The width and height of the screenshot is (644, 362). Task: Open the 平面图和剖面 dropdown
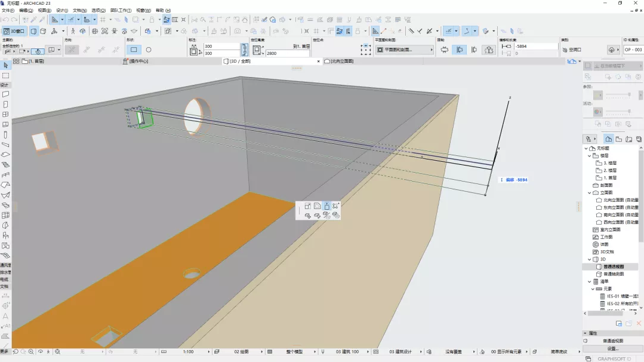[x=405, y=50]
